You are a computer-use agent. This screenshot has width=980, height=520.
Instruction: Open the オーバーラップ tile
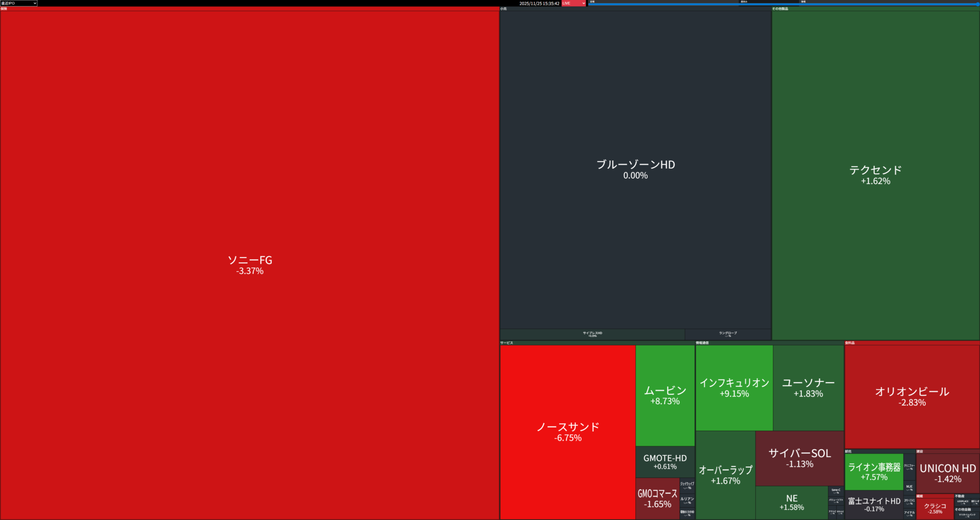[x=725, y=475]
